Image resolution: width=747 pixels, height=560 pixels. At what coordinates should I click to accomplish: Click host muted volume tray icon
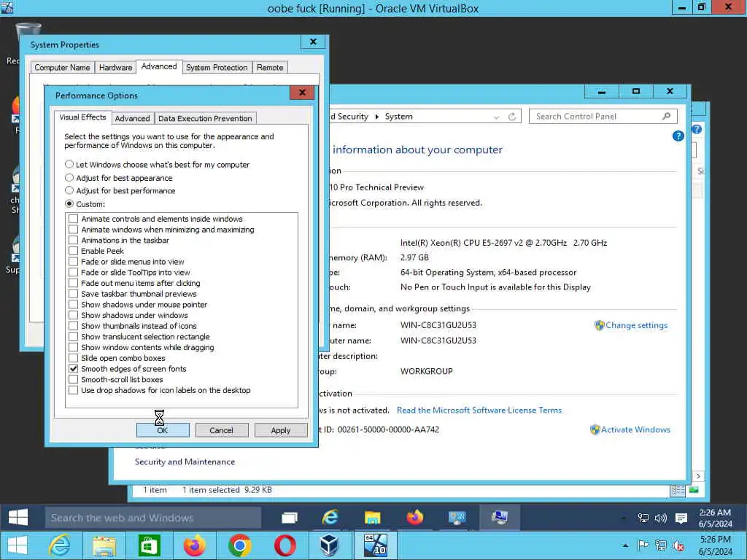pyautogui.click(x=678, y=545)
